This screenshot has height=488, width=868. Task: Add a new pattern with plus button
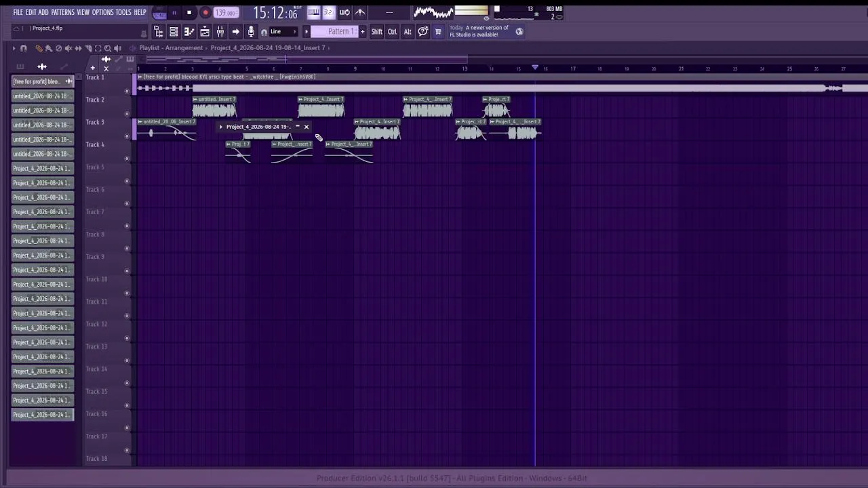pos(362,32)
